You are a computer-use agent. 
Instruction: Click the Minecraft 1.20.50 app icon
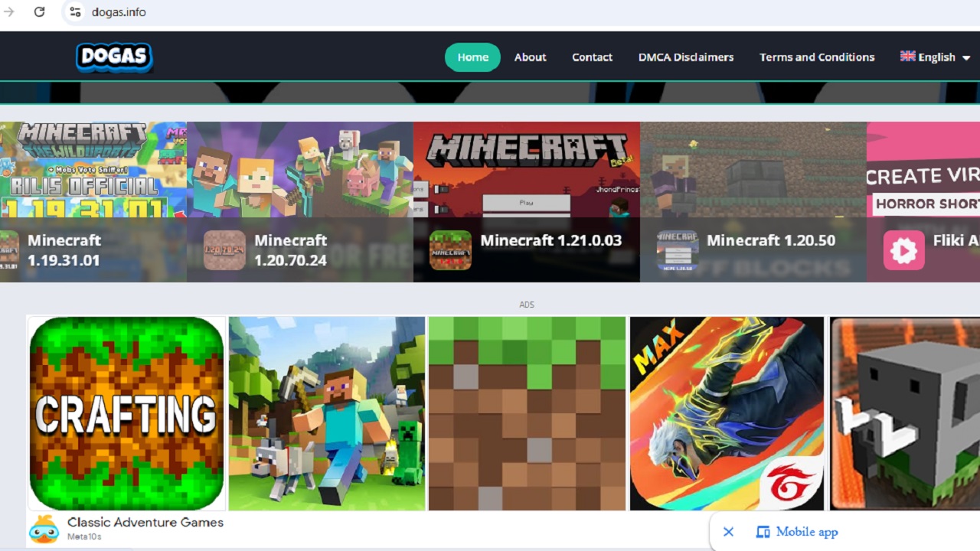tap(677, 250)
